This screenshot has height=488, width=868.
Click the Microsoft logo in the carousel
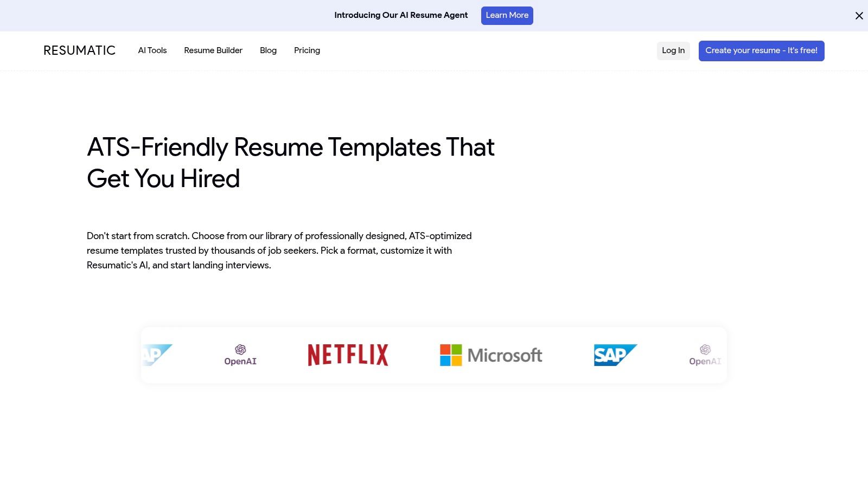coord(491,355)
